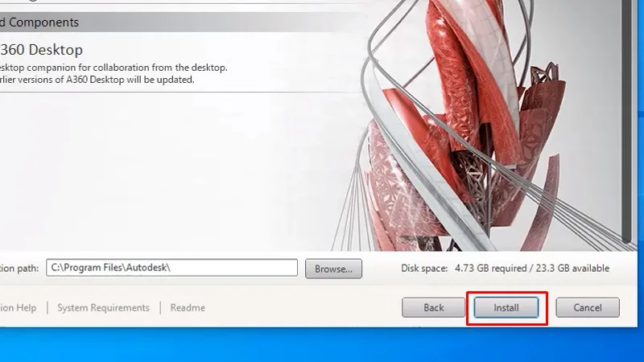Go back with the Back button
Image resolution: width=644 pixels, height=362 pixels.
click(x=434, y=307)
